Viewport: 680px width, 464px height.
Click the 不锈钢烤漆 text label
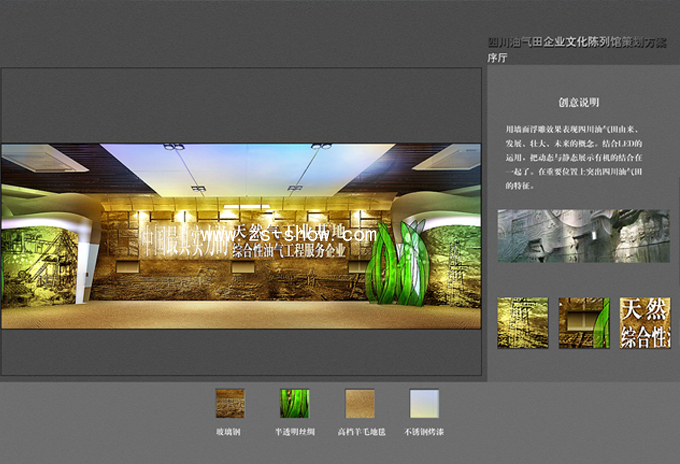(424, 430)
